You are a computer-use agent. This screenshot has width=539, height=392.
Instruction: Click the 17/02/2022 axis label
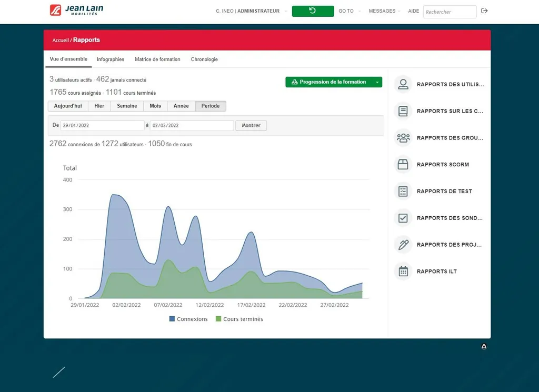click(x=251, y=305)
